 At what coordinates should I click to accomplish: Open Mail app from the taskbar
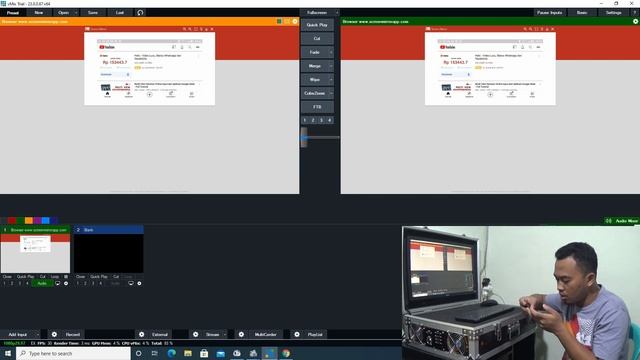[220, 353]
